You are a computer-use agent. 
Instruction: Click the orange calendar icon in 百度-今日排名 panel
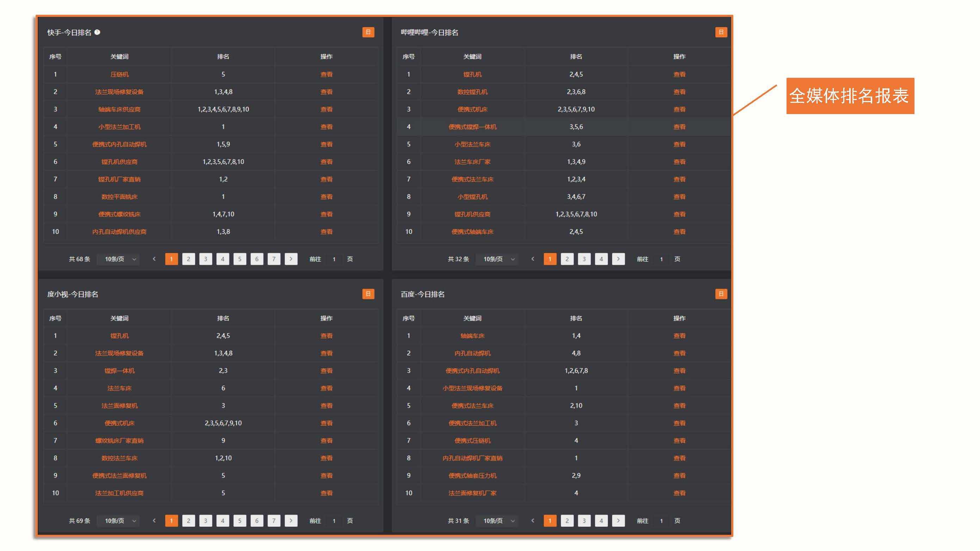point(721,294)
